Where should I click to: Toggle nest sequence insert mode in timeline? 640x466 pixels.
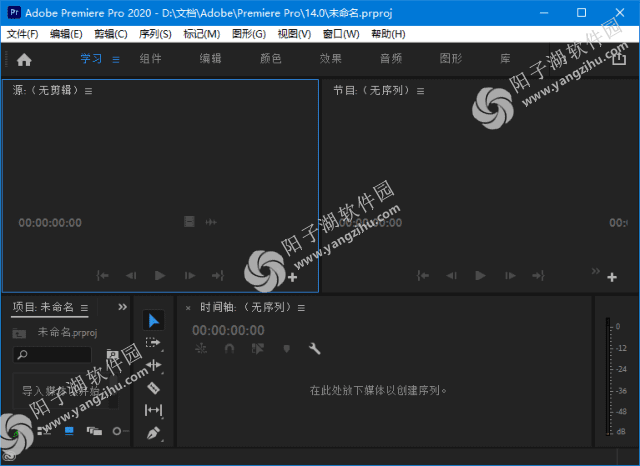pyautogui.click(x=201, y=348)
